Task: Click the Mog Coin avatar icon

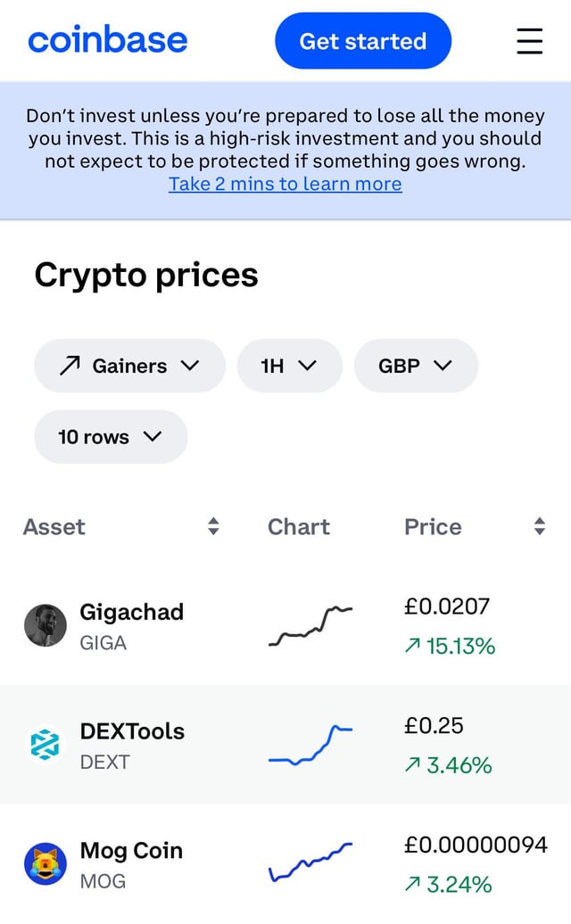Action: click(x=46, y=864)
